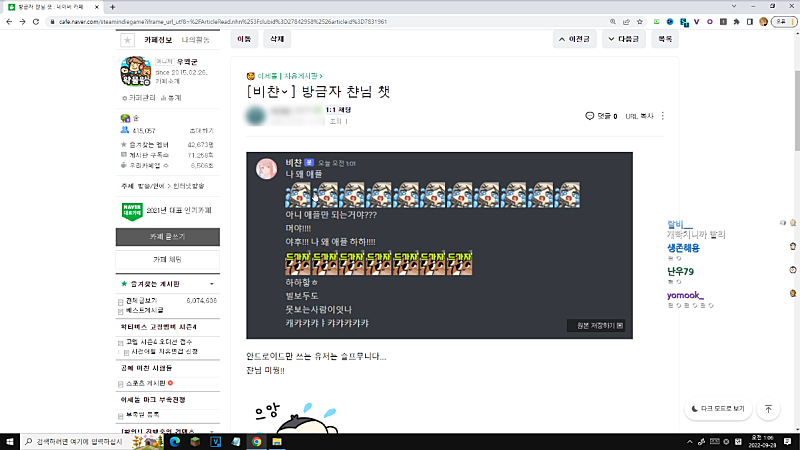Toggle the browser side panel icon
The width and height of the screenshot is (800, 450).
pos(750,22)
